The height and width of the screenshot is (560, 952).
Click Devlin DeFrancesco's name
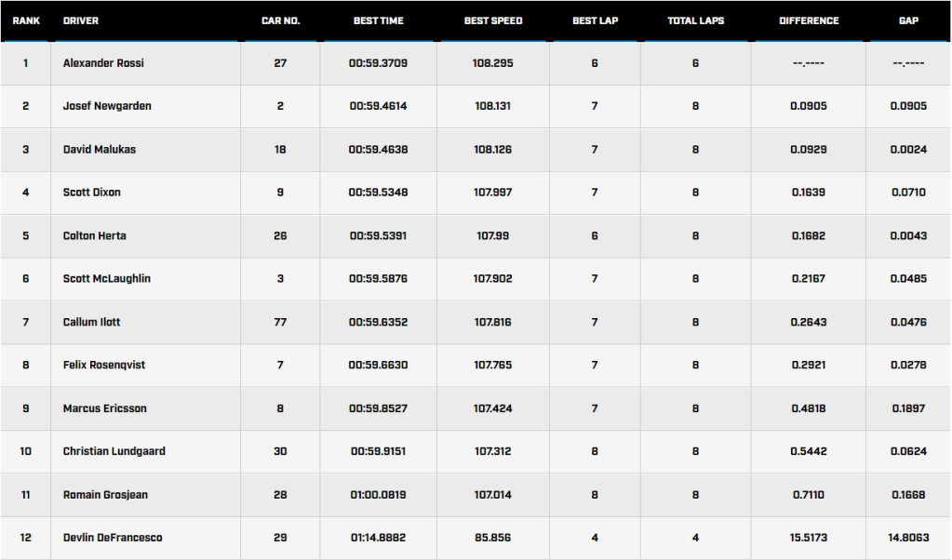(114, 538)
